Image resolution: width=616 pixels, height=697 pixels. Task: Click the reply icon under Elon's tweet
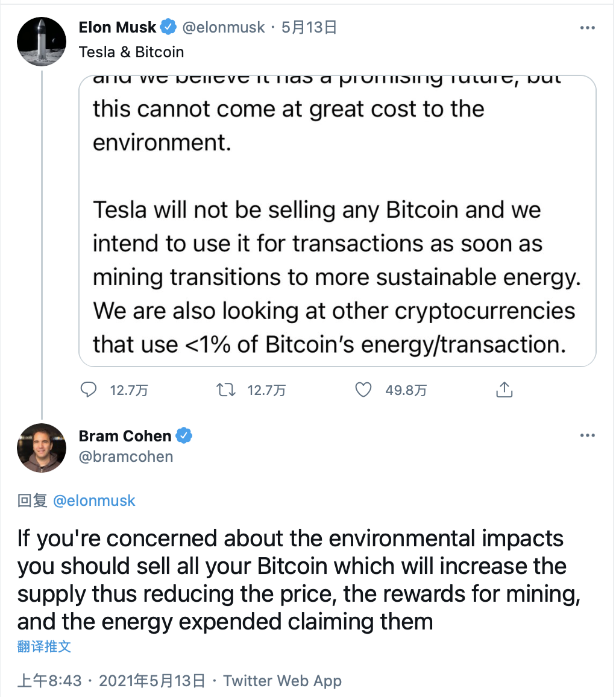click(x=89, y=390)
